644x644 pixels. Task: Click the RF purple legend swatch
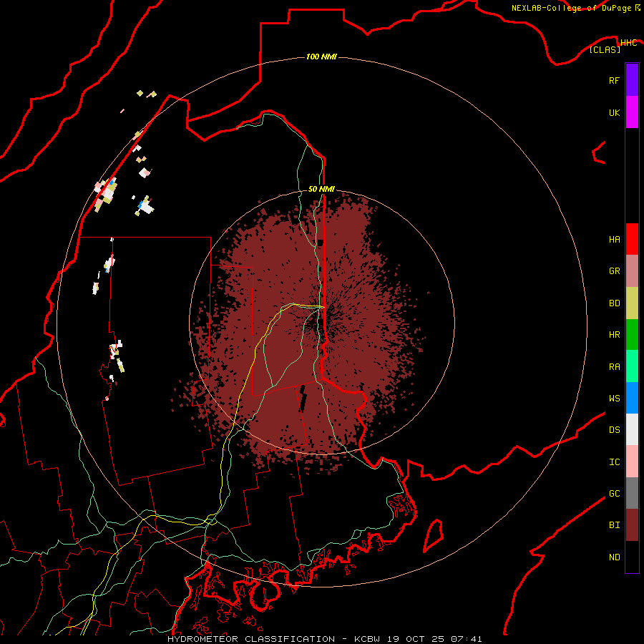[632, 80]
